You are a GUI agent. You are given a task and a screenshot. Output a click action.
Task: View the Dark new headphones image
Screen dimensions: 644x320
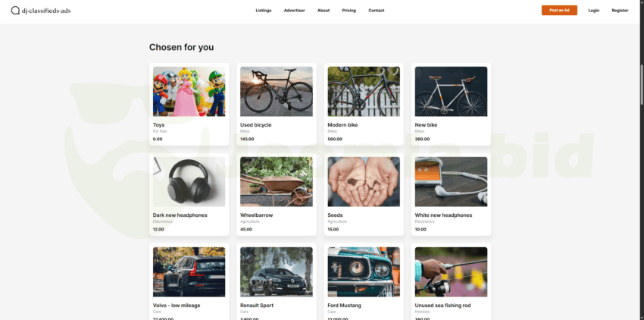189,181
